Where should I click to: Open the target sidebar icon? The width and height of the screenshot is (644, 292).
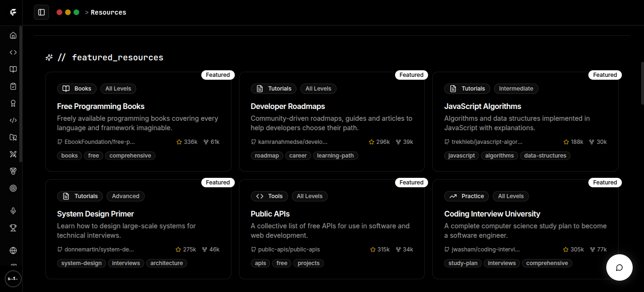[x=13, y=188]
